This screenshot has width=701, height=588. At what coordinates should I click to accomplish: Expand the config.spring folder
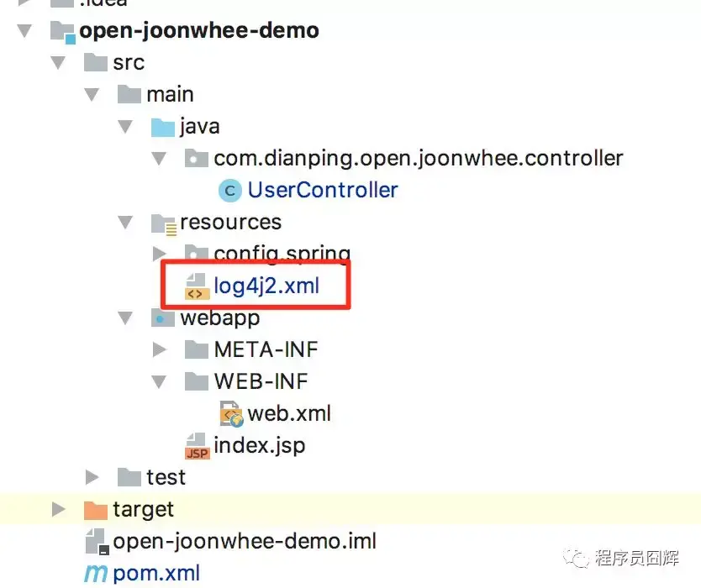click(160, 254)
